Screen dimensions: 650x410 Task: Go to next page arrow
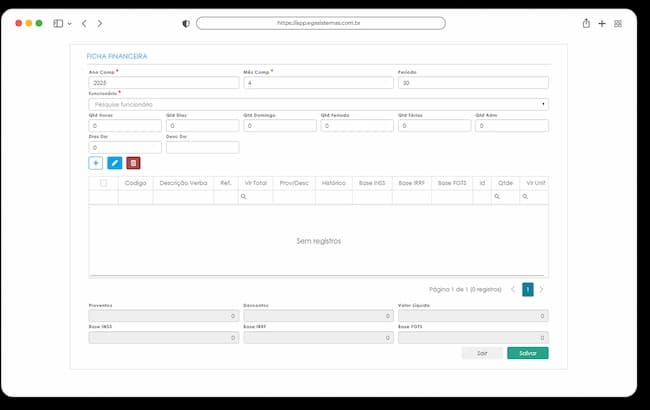coord(541,289)
